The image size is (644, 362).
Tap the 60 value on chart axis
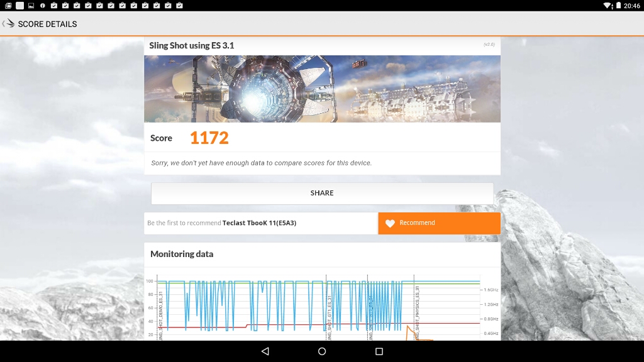(150, 308)
